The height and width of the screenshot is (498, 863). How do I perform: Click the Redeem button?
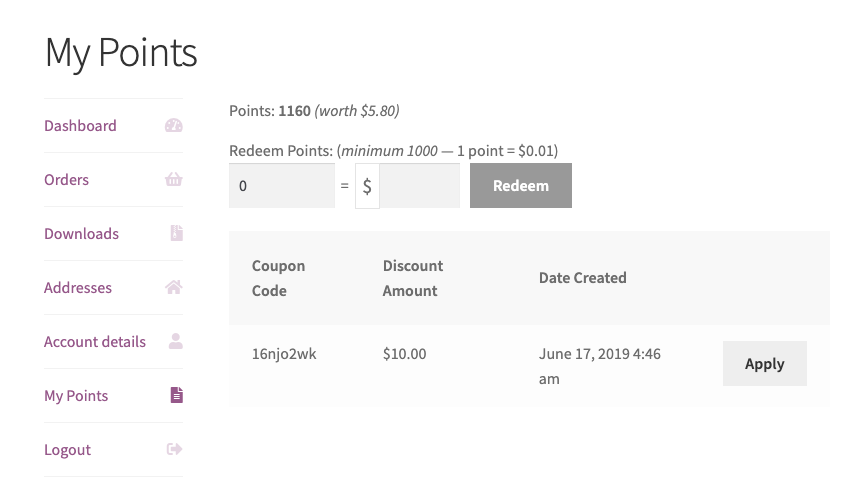point(521,185)
